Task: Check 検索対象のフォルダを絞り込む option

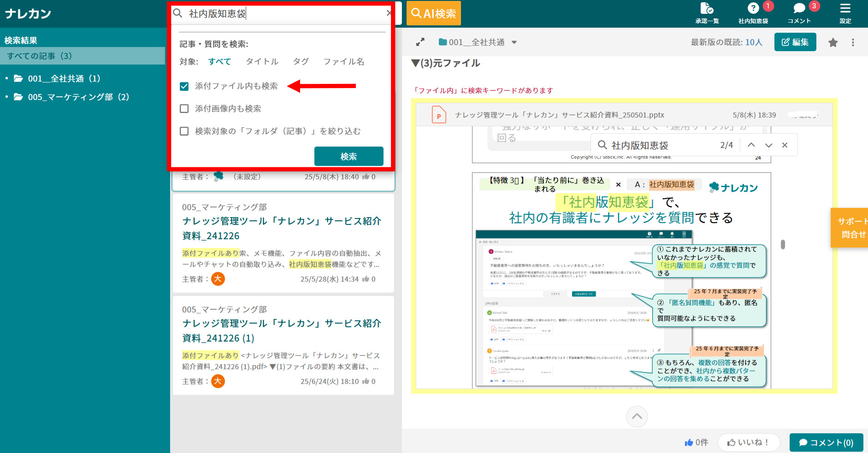Action: tap(184, 131)
